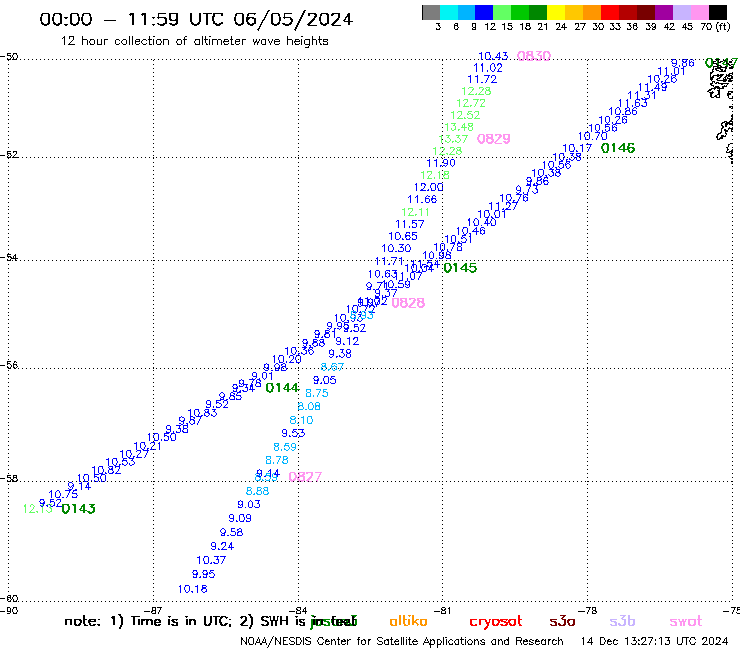Screen dimensions: 740x650
Task: Click the light blue value 8.75
Action: [x=317, y=393]
